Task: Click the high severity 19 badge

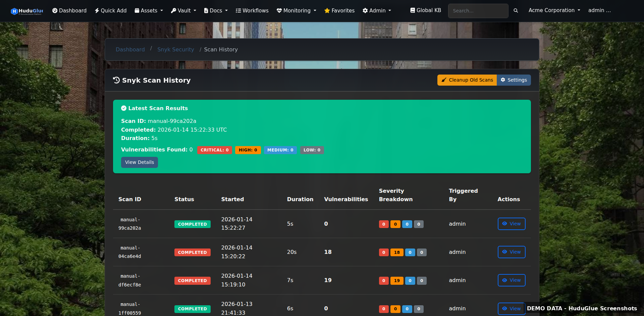Action: [x=397, y=280]
